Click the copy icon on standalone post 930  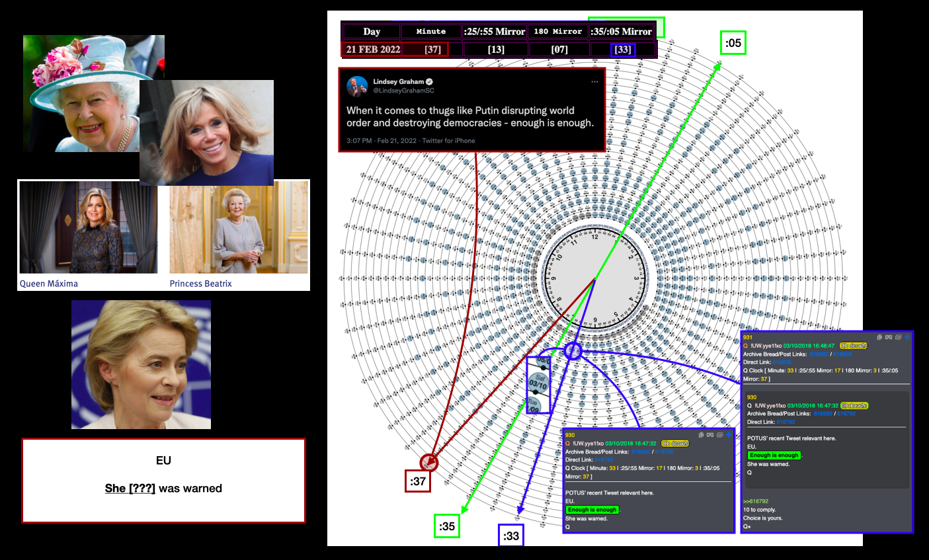coord(702,435)
